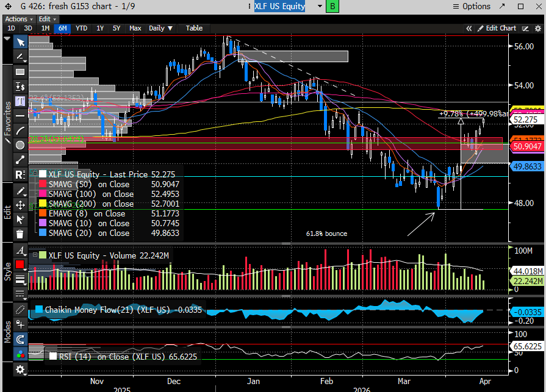Click SMAVG (50) red legend swatch

pos(43,184)
